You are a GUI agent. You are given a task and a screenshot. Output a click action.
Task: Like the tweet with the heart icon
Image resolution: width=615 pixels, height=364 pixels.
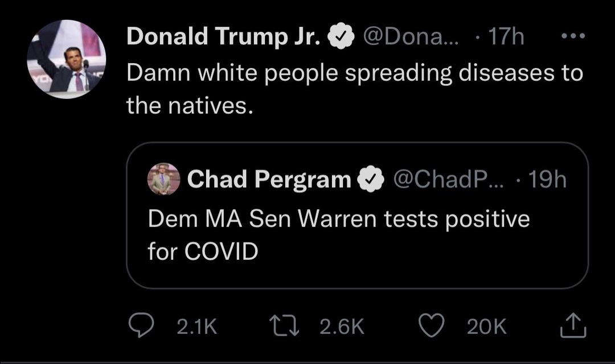(x=432, y=325)
